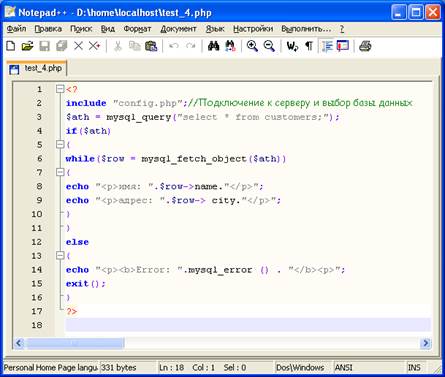The height and width of the screenshot is (377, 445).
Task: Open the Настройки menu
Action: point(253,29)
